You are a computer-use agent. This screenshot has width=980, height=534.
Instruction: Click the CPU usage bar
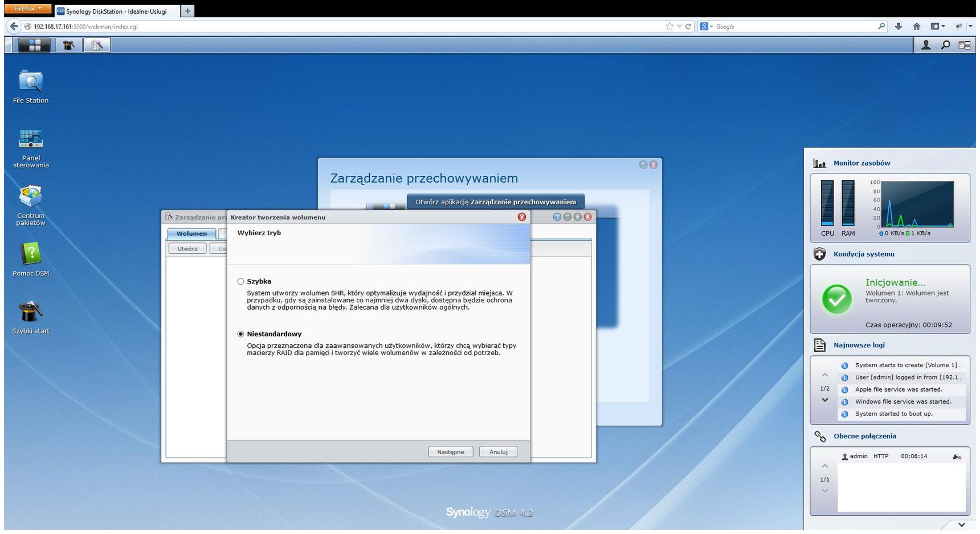827,203
